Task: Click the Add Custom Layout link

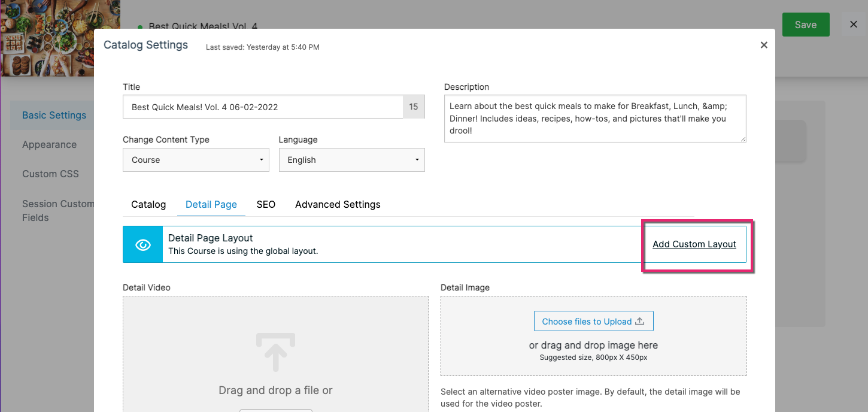Action: (x=694, y=244)
